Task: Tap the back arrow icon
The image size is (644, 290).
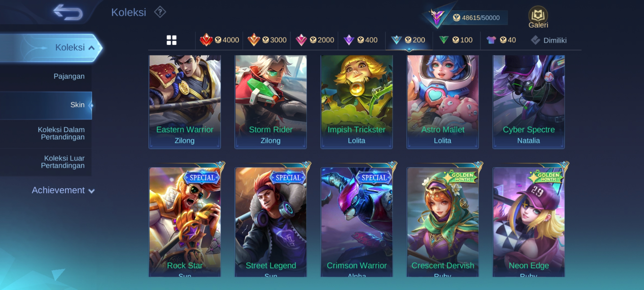Action: [x=68, y=12]
